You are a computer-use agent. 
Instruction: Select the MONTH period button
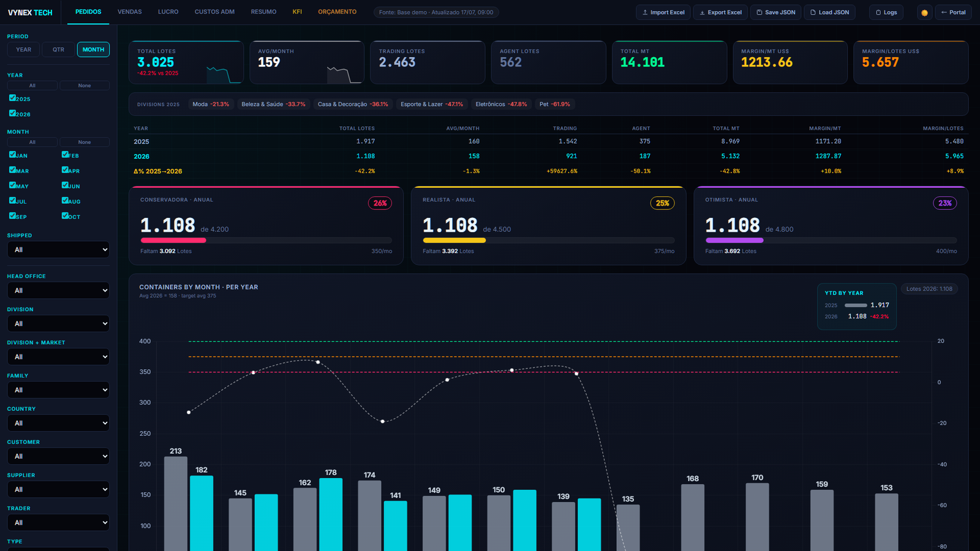coord(93,50)
